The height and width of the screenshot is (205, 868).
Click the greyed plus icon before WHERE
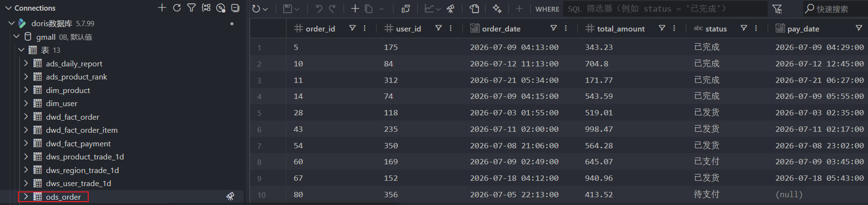519,9
